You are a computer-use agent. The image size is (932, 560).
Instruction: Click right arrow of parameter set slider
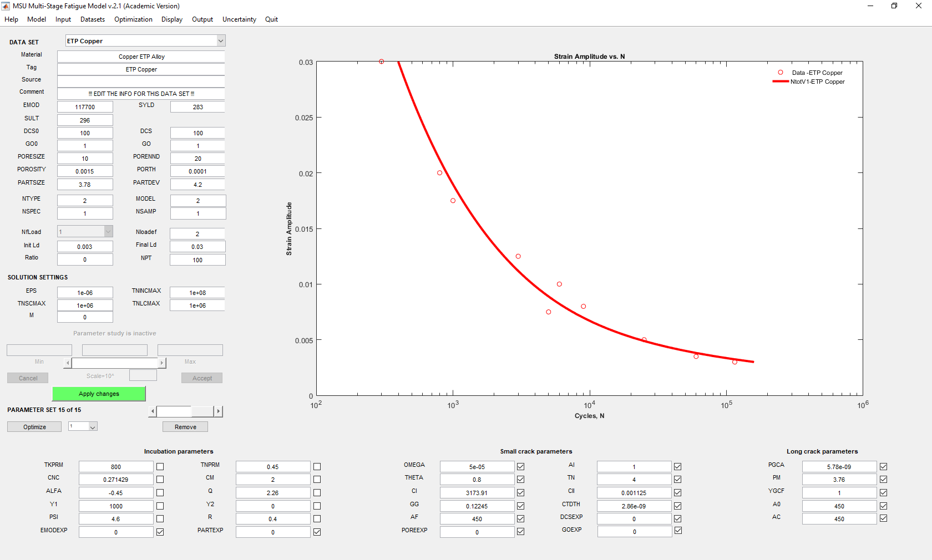pos(218,411)
